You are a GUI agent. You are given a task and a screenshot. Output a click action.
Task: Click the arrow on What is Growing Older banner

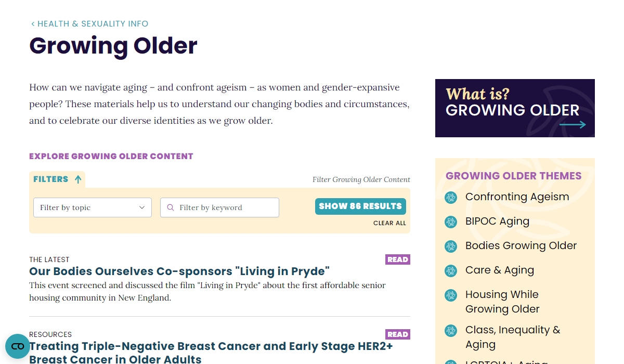(573, 125)
